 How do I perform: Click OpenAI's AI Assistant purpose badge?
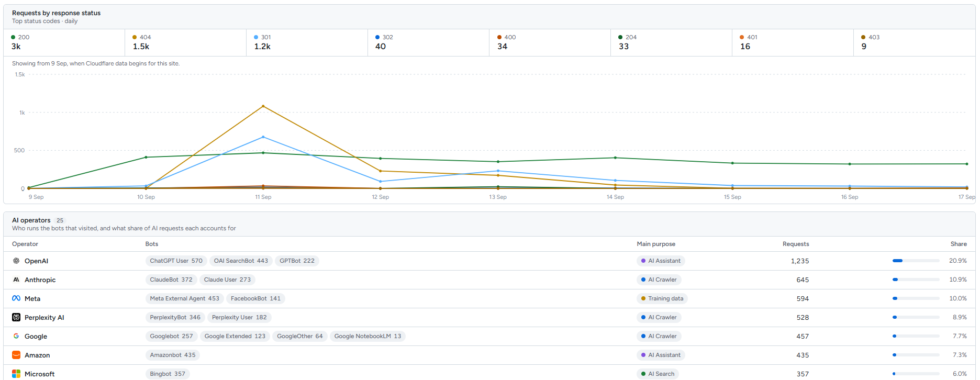click(x=661, y=261)
